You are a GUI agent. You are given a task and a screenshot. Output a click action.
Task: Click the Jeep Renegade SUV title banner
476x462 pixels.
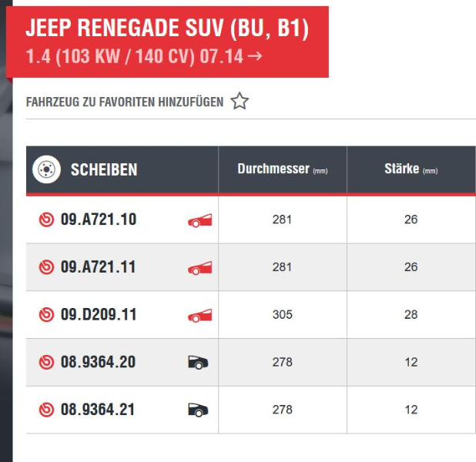pos(167,42)
